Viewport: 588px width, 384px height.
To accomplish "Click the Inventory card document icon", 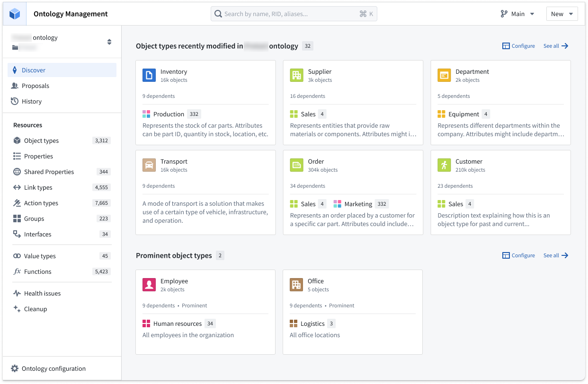I will [149, 75].
